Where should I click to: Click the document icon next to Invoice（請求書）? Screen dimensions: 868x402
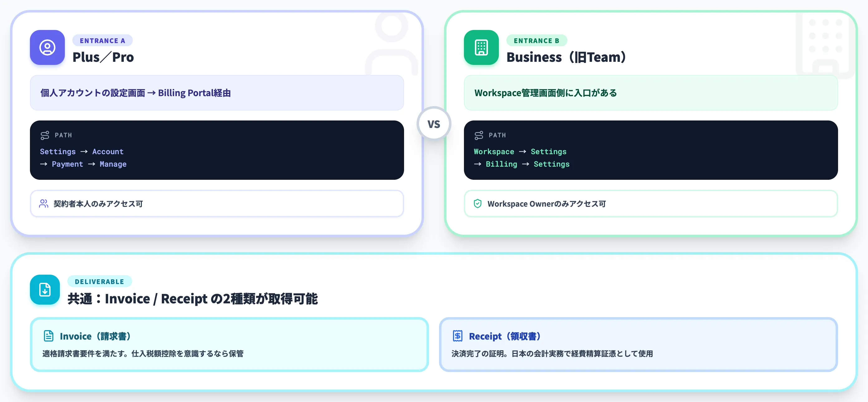(x=49, y=336)
